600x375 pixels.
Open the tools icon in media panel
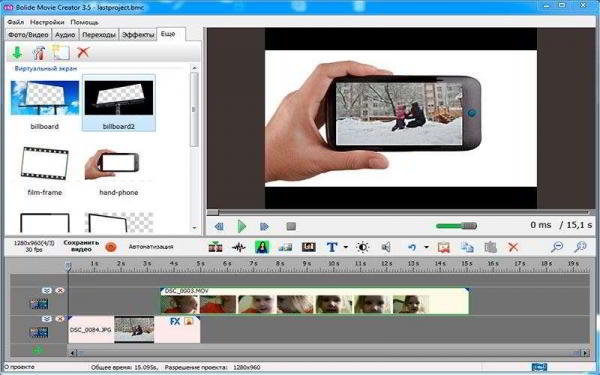coord(39,52)
